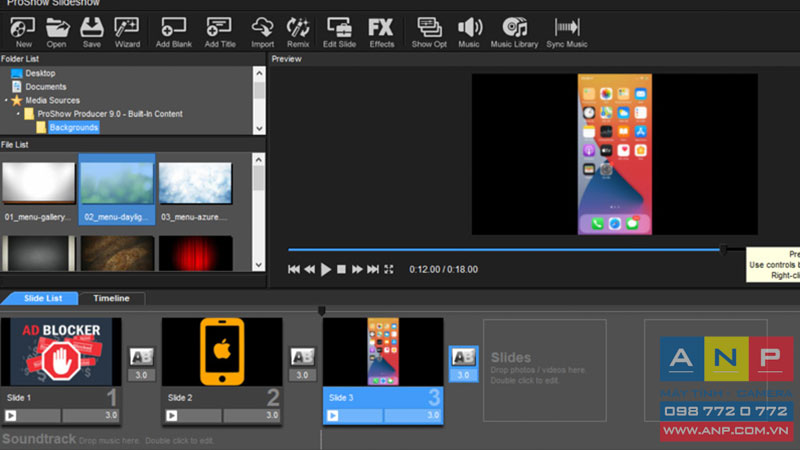
Task: Jump to start of preview
Action: coord(294,269)
